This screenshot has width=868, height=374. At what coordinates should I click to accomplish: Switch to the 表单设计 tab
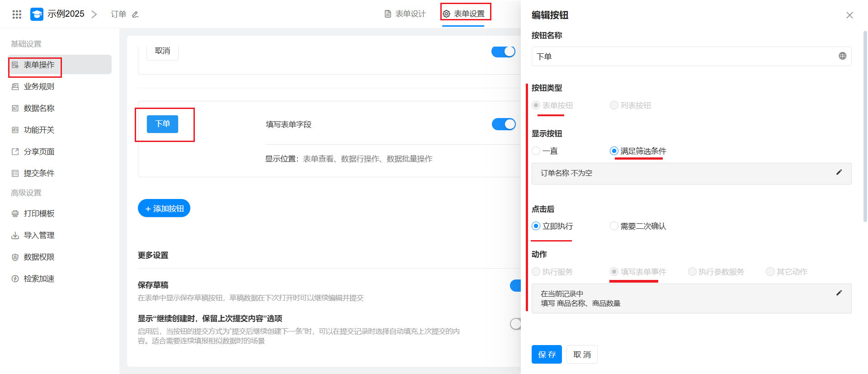pos(405,14)
